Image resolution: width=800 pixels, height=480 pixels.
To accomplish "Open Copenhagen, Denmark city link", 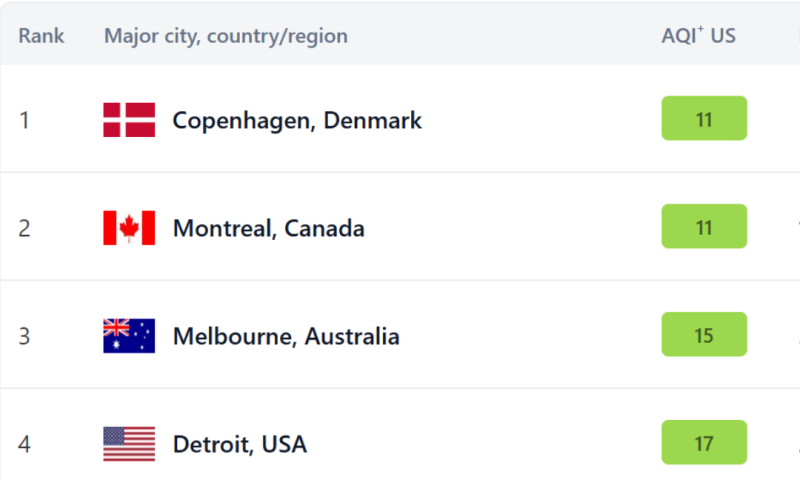I will point(297,121).
